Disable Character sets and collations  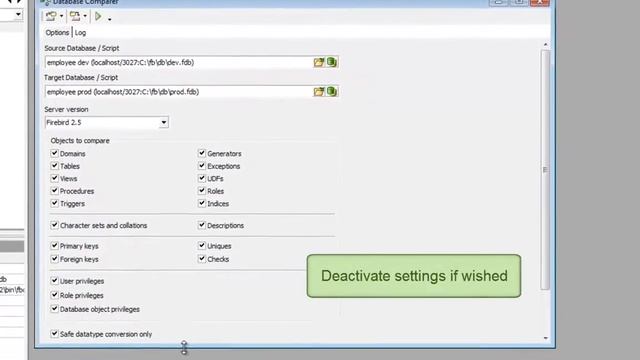point(54,225)
